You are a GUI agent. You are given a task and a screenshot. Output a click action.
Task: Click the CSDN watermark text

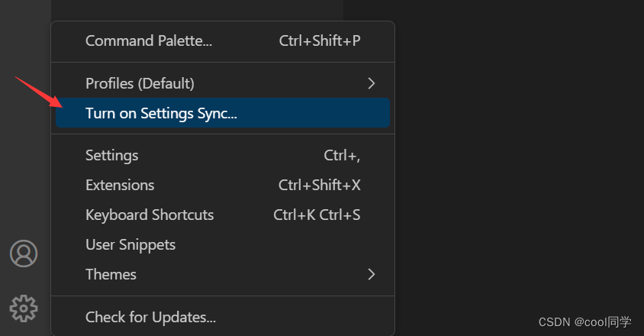click(585, 322)
